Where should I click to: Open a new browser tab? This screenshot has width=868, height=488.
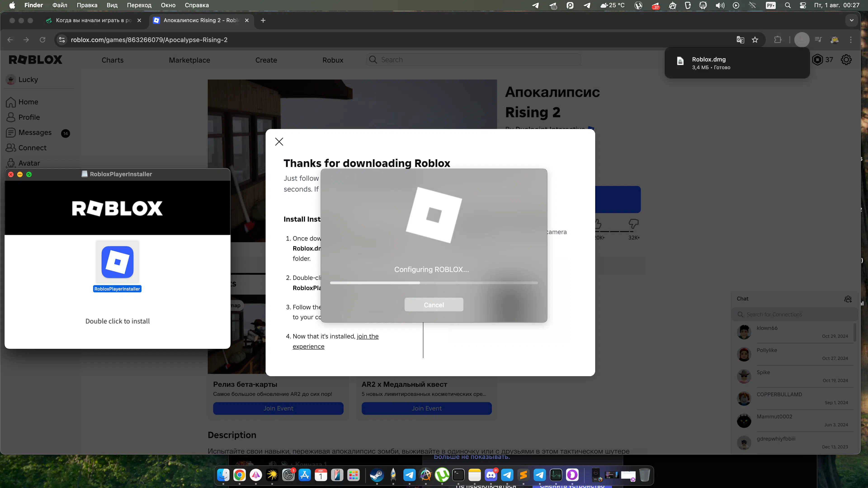[263, 20]
